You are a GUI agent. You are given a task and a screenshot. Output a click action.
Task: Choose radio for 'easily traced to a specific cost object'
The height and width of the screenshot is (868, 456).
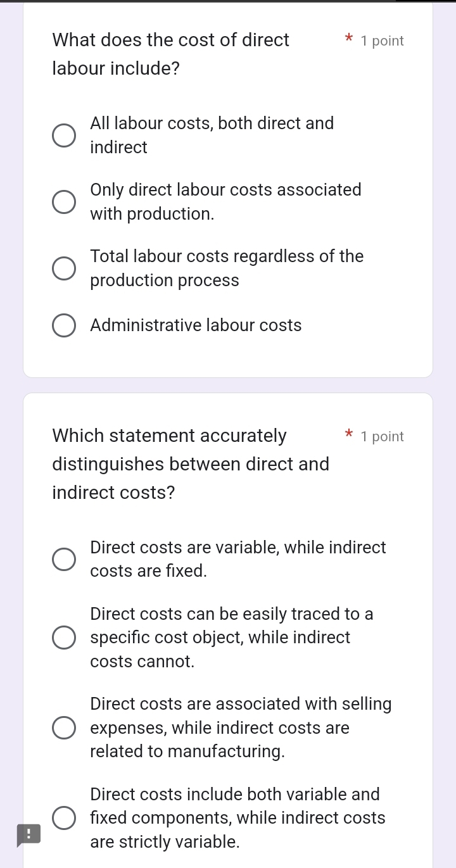click(x=63, y=638)
